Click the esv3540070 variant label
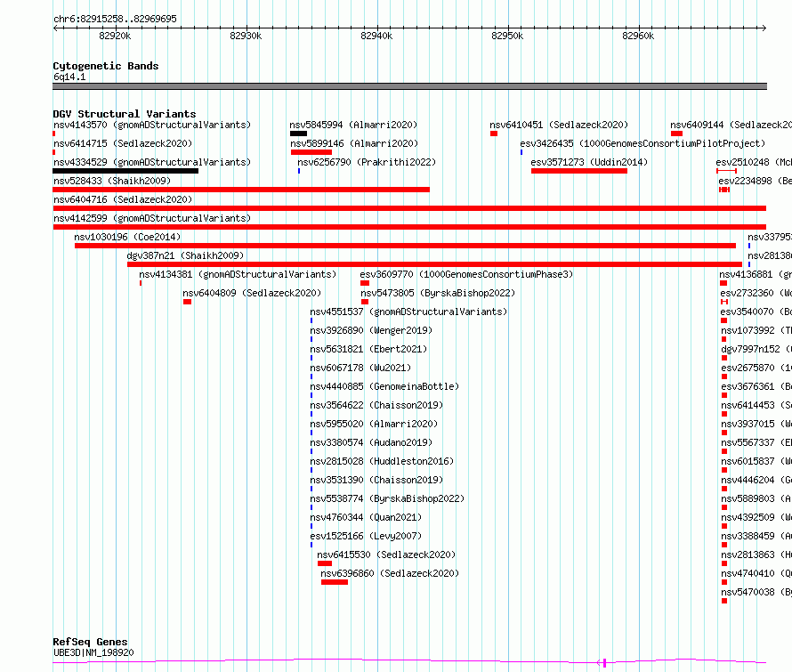Viewport: 792px width, 672px height. 756,312
